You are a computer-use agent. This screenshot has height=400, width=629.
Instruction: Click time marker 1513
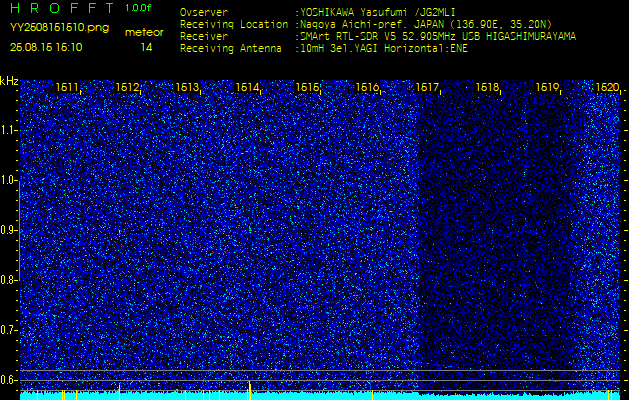pyautogui.click(x=187, y=87)
